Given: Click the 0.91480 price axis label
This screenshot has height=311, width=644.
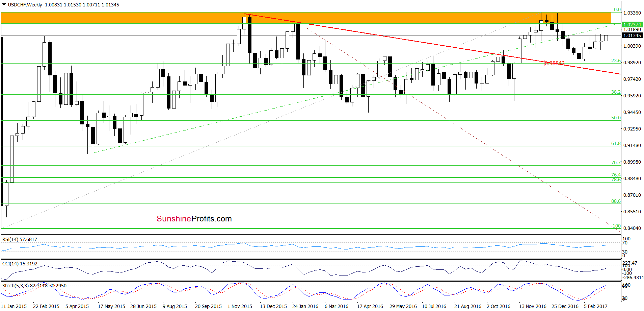Looking at the screenshot, I should (632, 145).
